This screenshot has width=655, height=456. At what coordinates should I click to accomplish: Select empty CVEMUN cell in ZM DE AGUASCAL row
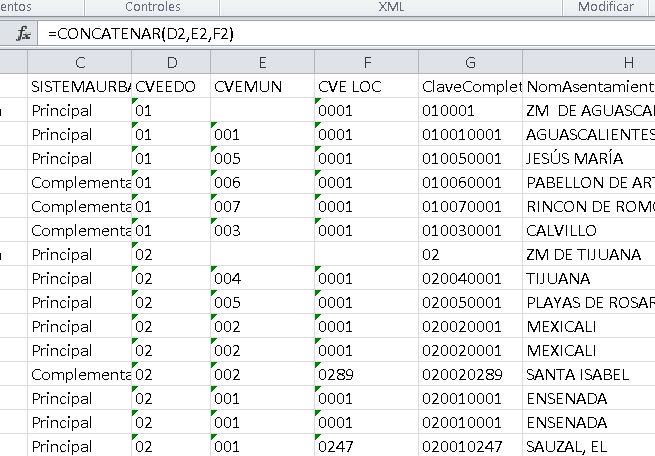262,110
